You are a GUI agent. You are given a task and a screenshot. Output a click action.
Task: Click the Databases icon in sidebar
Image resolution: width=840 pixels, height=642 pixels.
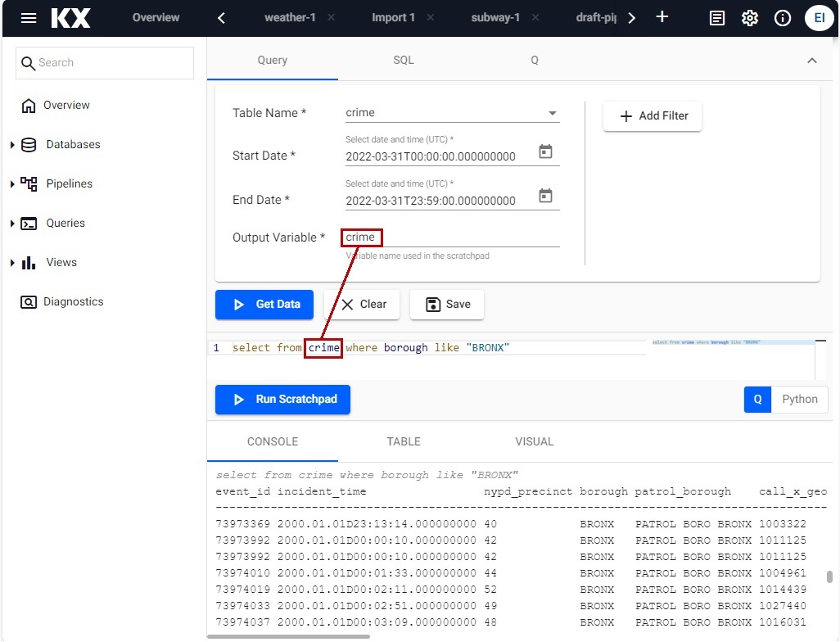point(29,145)
